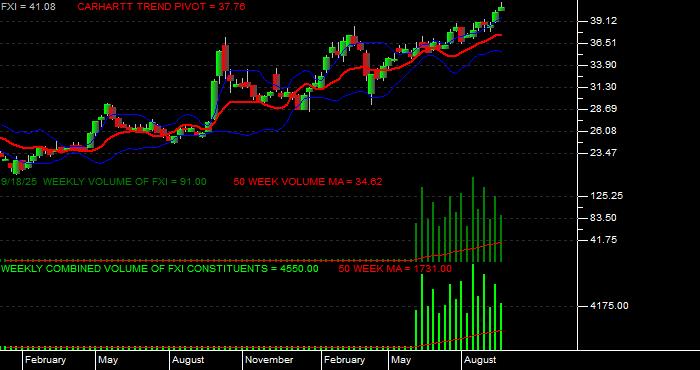Click the 83.50 volume axis label
This screenshot has width=700, height=370.
(x=603, y=218)
